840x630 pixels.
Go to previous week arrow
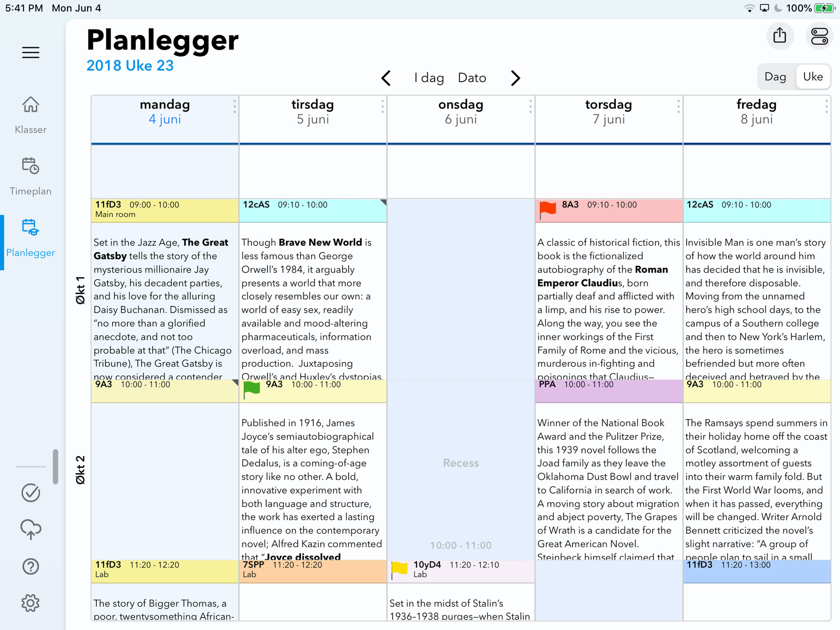tap(386, 78)
